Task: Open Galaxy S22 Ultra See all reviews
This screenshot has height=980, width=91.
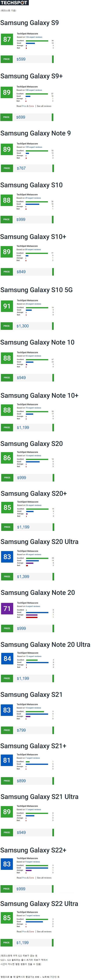Action: [x=44, y=932]
